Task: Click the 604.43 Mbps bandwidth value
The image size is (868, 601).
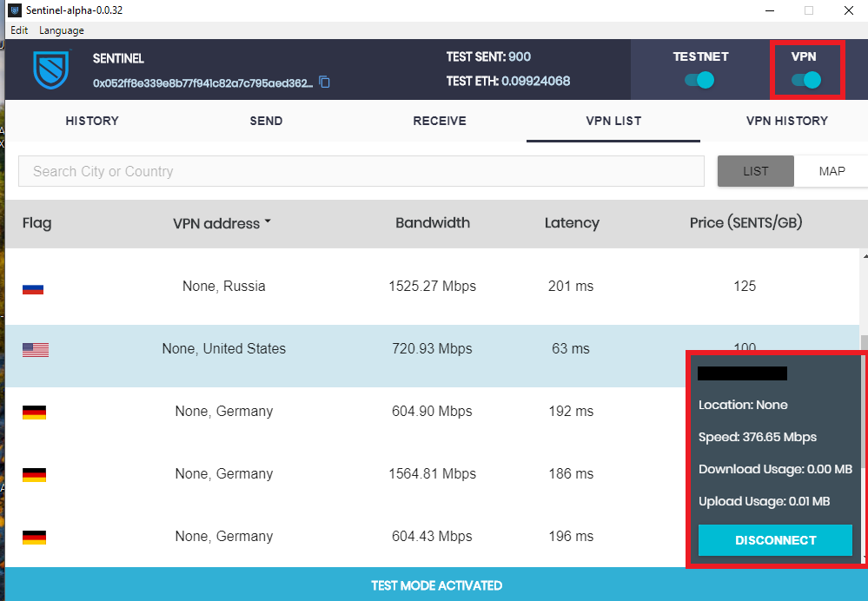Action: tap(433, 536)
